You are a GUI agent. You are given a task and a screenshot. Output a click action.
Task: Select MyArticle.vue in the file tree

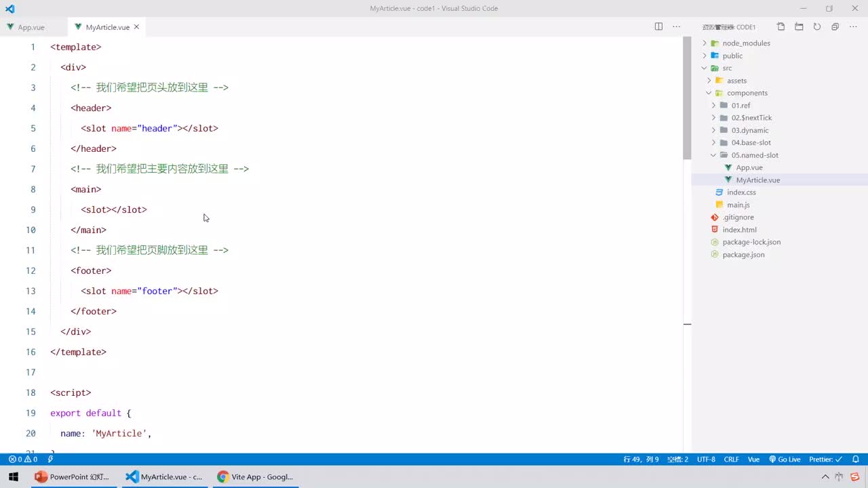757,180
